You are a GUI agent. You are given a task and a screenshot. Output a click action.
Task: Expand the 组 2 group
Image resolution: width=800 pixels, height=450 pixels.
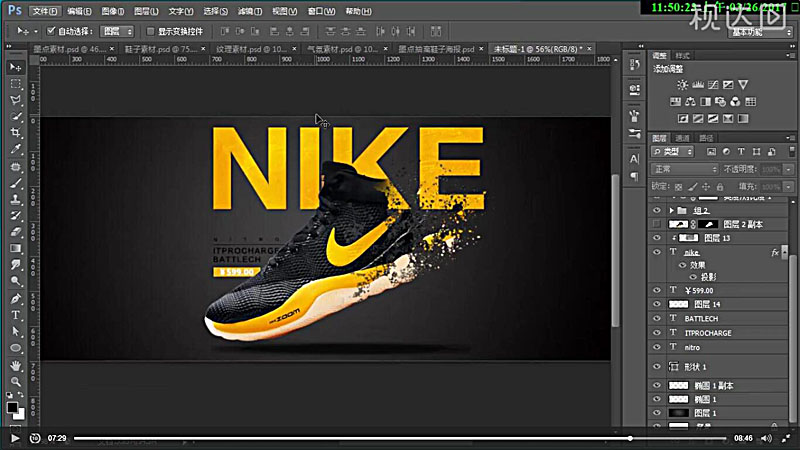pos(671,210)
